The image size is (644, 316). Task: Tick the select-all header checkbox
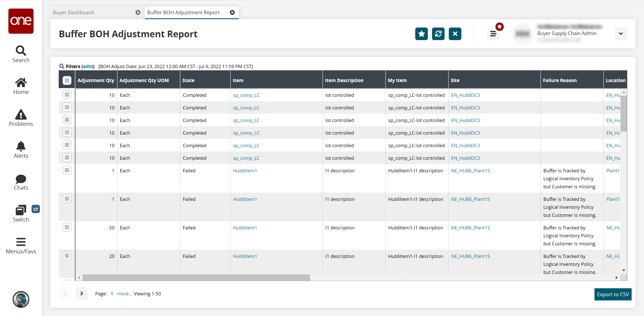click(x=67, y=80)
